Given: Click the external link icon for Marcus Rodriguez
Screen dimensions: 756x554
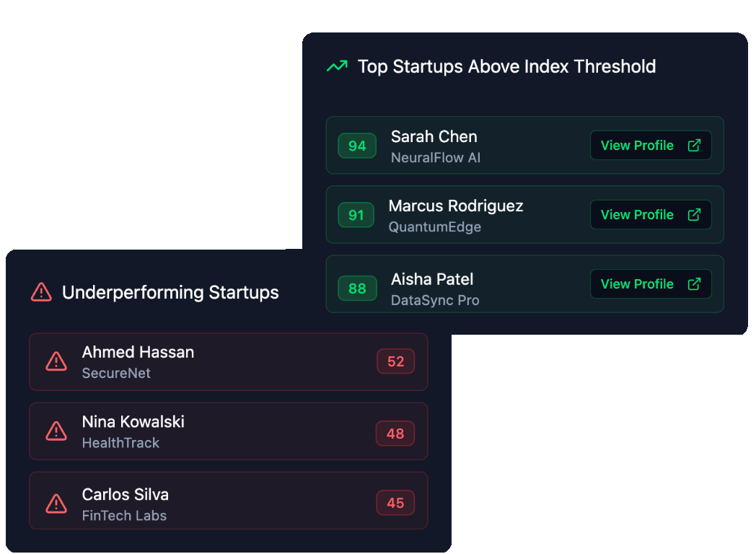Looking at the screenshot, I should point(694,214).
